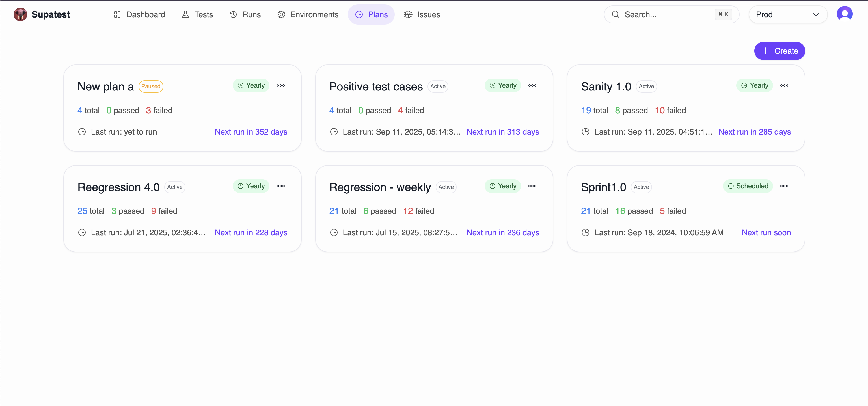Click the three-dot menu on Regression - weekly
Image resolution: width=868 pixels, height=406 pixels.
pyautogui.click(x=532, y=186)
